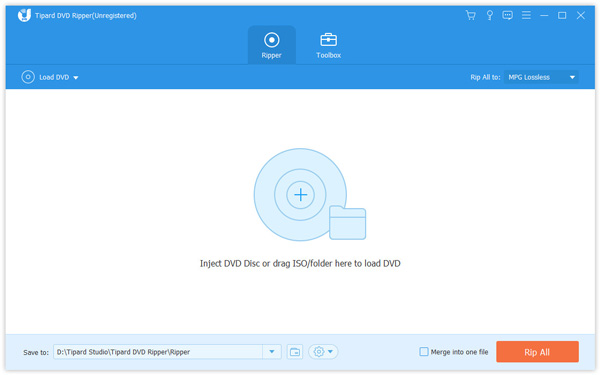This screenshot has height=375, width=600.
Task: Open the gear settings dropdown
Action: pyautogui.click(x=323, y=352)
